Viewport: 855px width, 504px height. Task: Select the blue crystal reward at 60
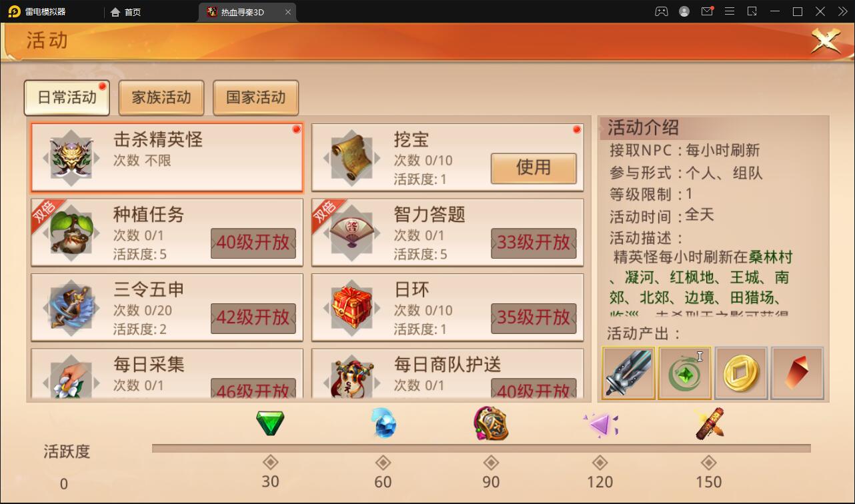point(383,423)
